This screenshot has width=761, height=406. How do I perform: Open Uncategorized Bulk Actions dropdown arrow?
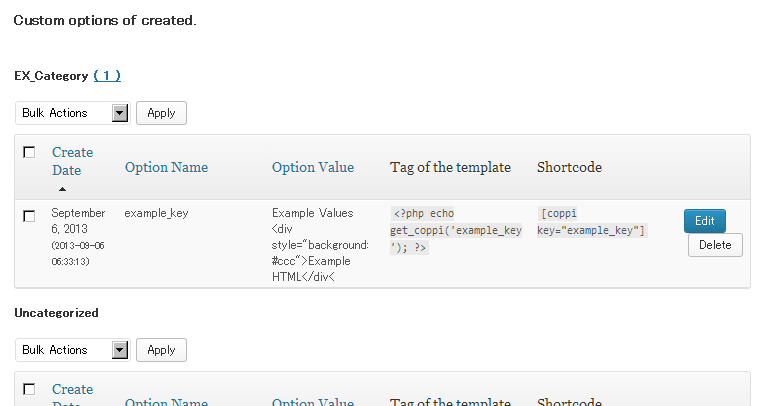click(x=120, y=350)
